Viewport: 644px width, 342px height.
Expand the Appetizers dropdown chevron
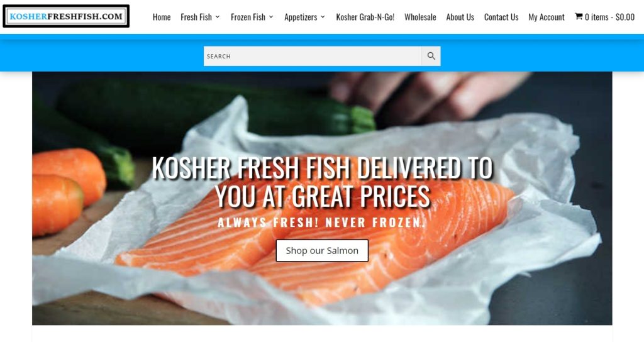click(323, 17)
